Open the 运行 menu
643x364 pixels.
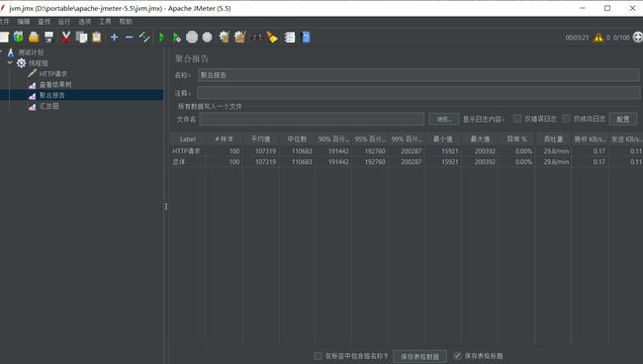click(x=64, y=22)
